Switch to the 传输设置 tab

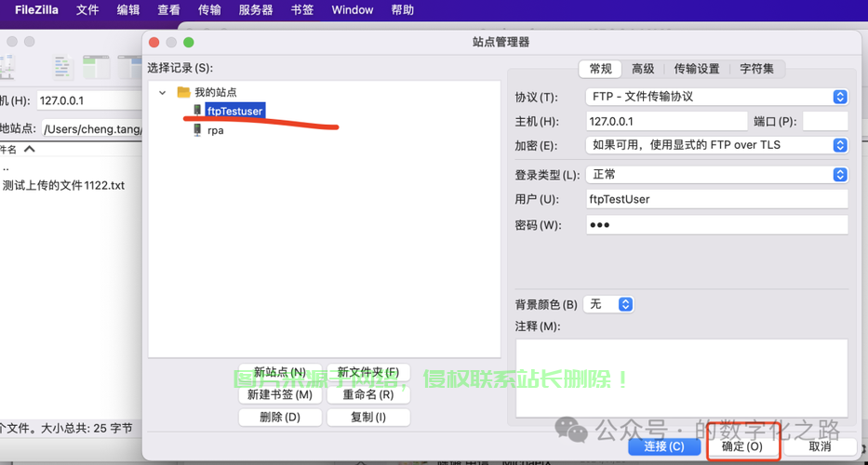[x=697, y=69]
